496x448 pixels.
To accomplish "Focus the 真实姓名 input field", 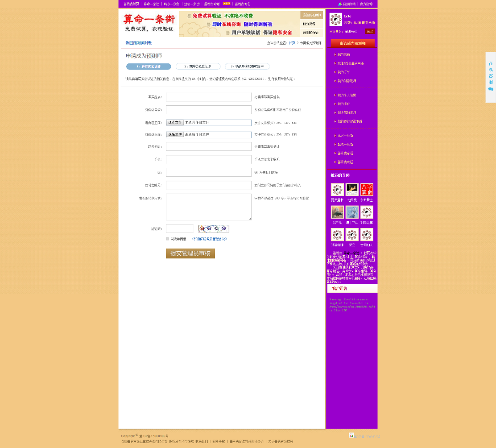I will (209, 97).
